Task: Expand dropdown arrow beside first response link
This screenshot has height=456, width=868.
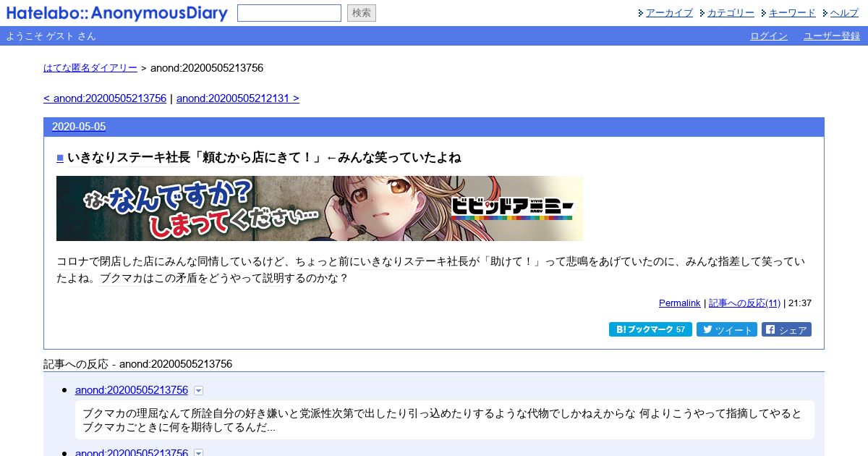Action: click(199, 391)
